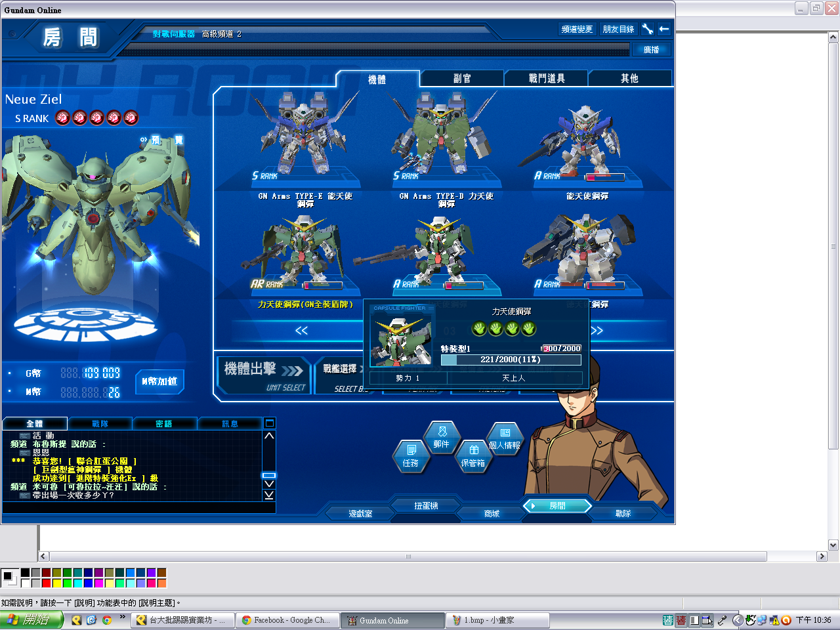The image size is (840, 630).
Task: Open the 商城 shop
Action: [492, 513]
